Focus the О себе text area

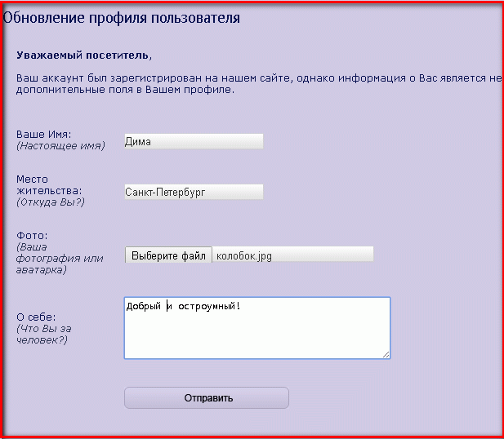[x=256, y=335]
